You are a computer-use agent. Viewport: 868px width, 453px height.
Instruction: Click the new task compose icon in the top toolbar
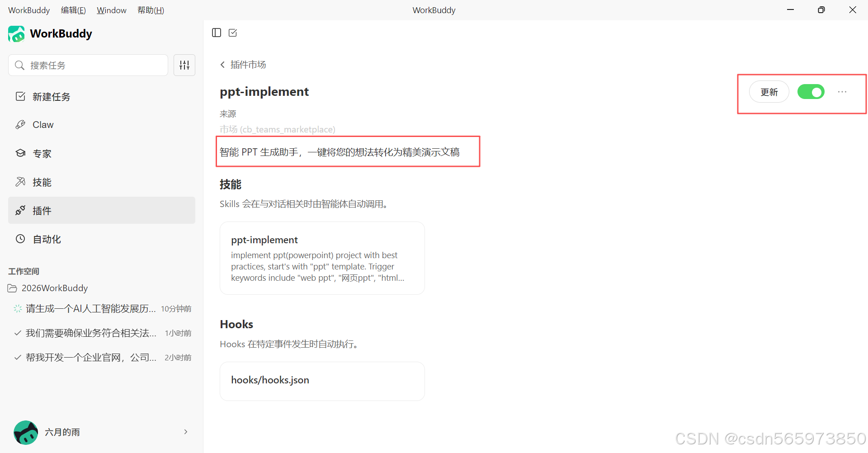pyautogui.click(x=233, y=33)
